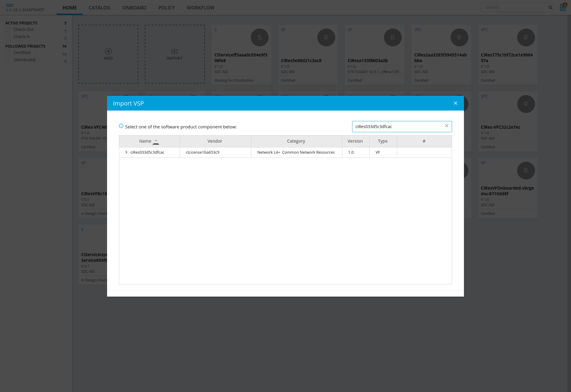Screen dimensions: 571x392
Task: Switch to the CATALOG tab
Action: (99, 8)
